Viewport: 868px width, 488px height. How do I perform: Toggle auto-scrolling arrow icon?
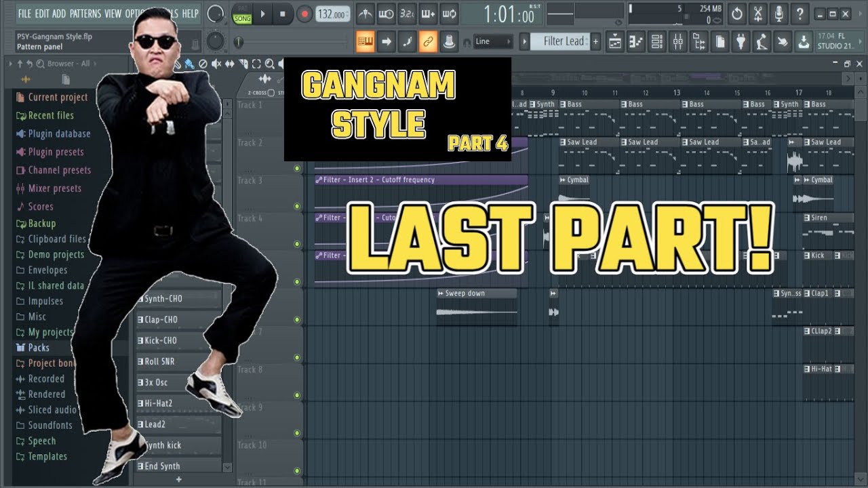point(387,42)
